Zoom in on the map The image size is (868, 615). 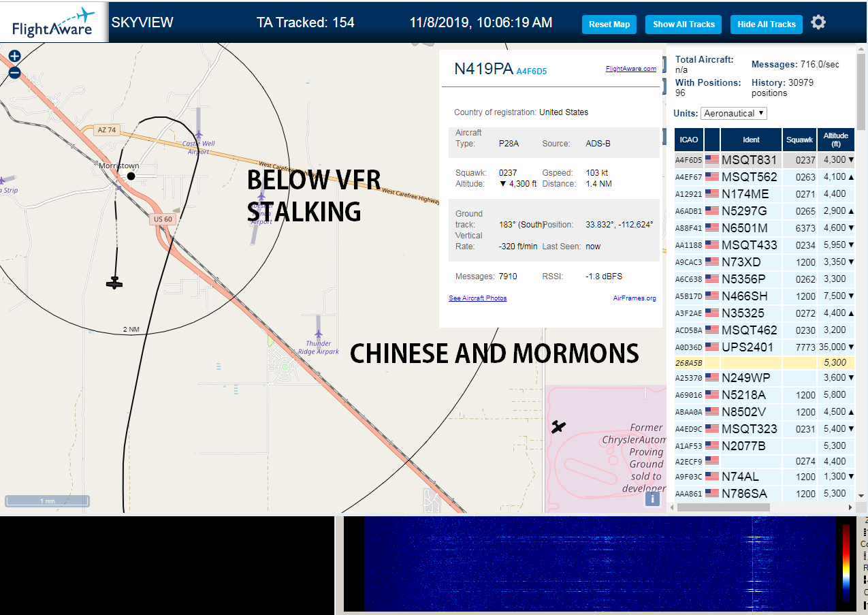pos(14,57)
